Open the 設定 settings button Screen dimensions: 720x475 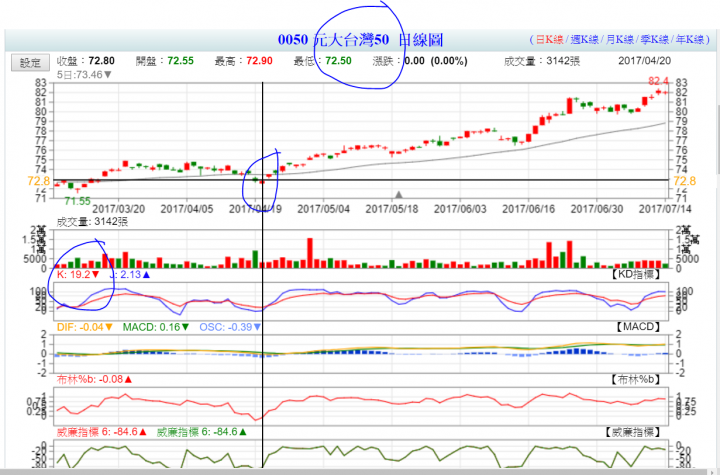click(30, 62)
